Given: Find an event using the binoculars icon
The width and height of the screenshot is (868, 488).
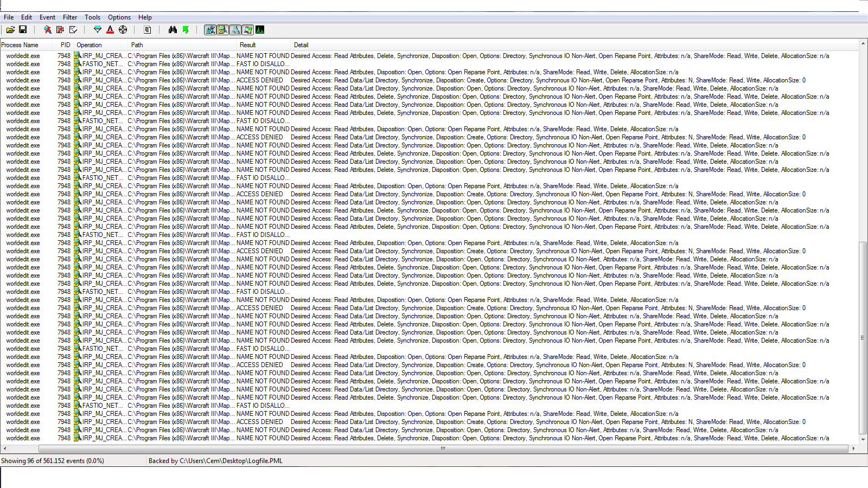Looking at the screenshot, I should click(x=174, y=30).
